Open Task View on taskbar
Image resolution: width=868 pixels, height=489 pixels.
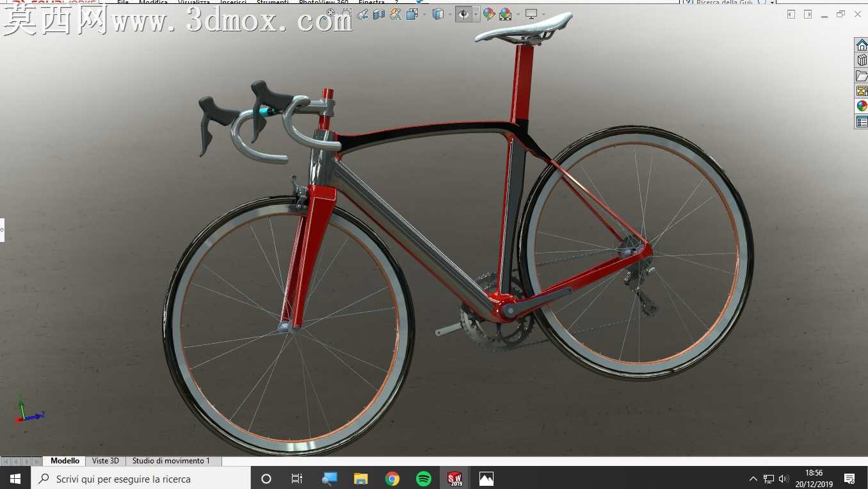point(297,478)
